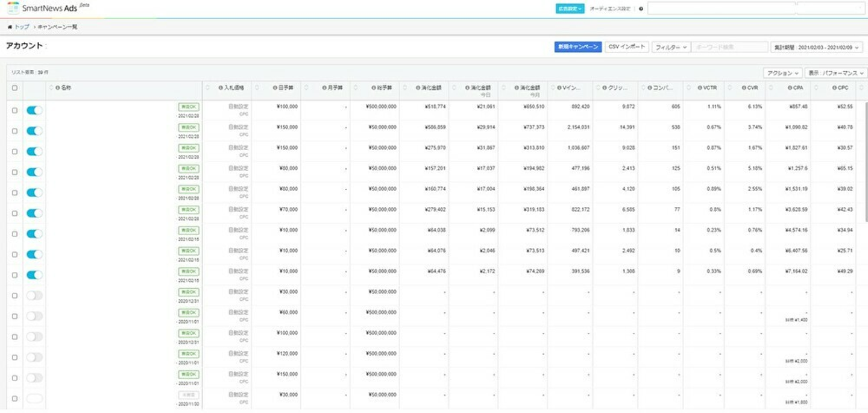The height and width of the screenshot is (413, 868).
Task: Enable the ¥30,000 campaign ending 2020/12/31
Action: click(34, 295)
